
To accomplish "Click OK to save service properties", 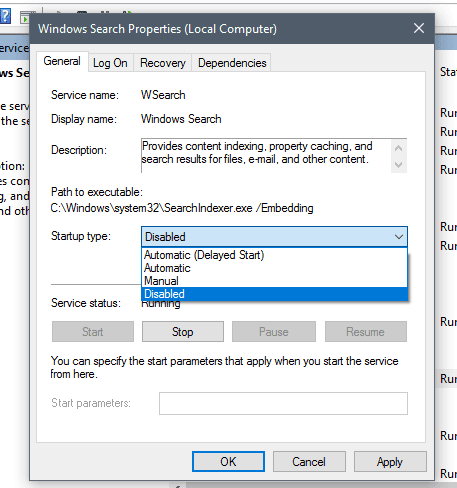I will [x=228, y=462].
